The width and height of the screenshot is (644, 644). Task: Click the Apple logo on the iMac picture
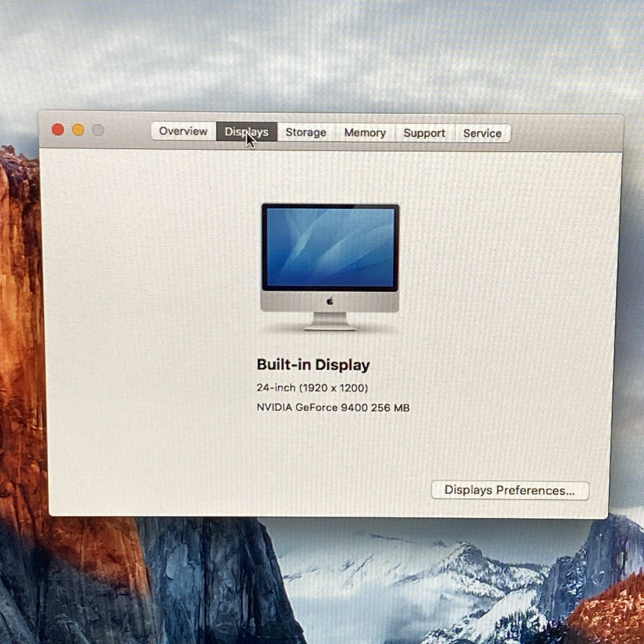click(x=330, y=301)
